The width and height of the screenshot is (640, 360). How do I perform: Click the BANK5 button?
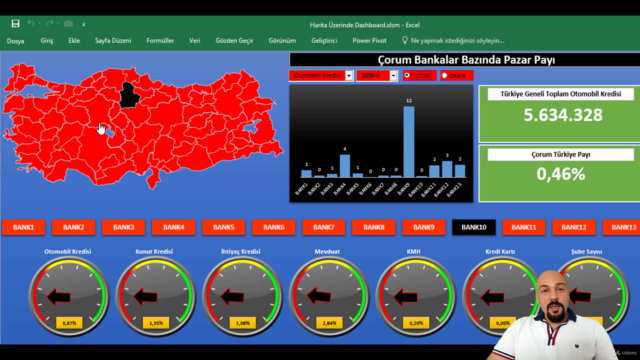pyautogui.click(x=224, y=227)
